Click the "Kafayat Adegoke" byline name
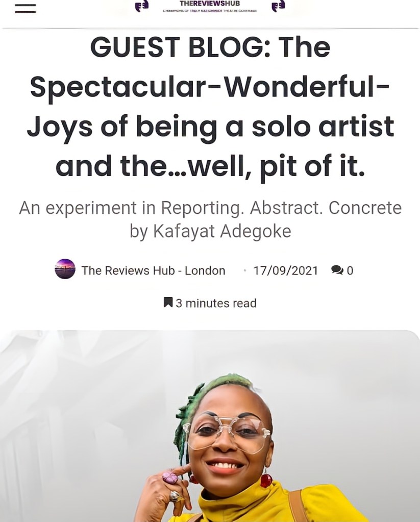Viewport: 420px width, 522px height. (222, 231)
